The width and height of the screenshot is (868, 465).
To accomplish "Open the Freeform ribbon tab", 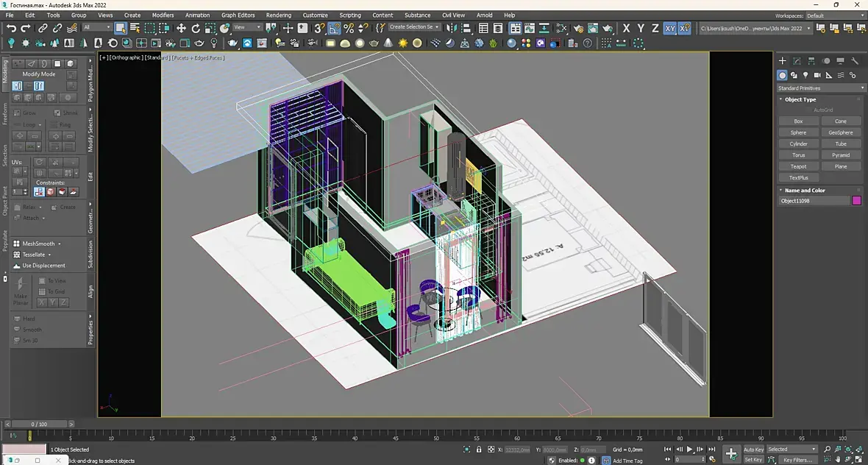I will click(x=4, y=114).
